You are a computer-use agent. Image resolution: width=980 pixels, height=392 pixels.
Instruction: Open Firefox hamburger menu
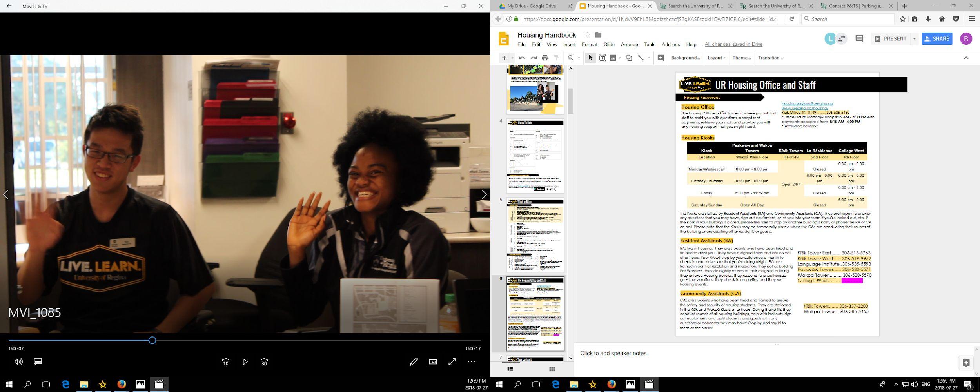pyautogui.click(x=972, y=19)
